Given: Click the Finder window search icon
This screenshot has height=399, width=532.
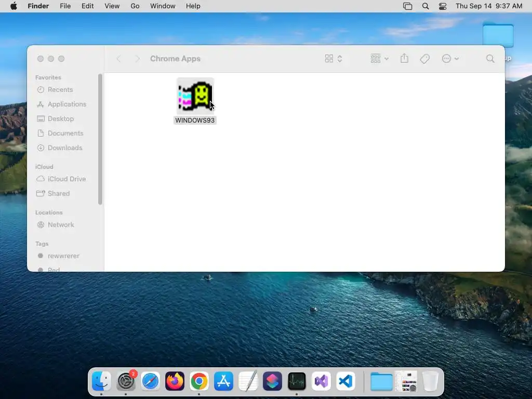Looking at the screenshot, I should pos(490,59).
